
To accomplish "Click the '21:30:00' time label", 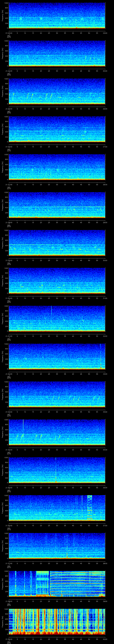I will [9, 298].
